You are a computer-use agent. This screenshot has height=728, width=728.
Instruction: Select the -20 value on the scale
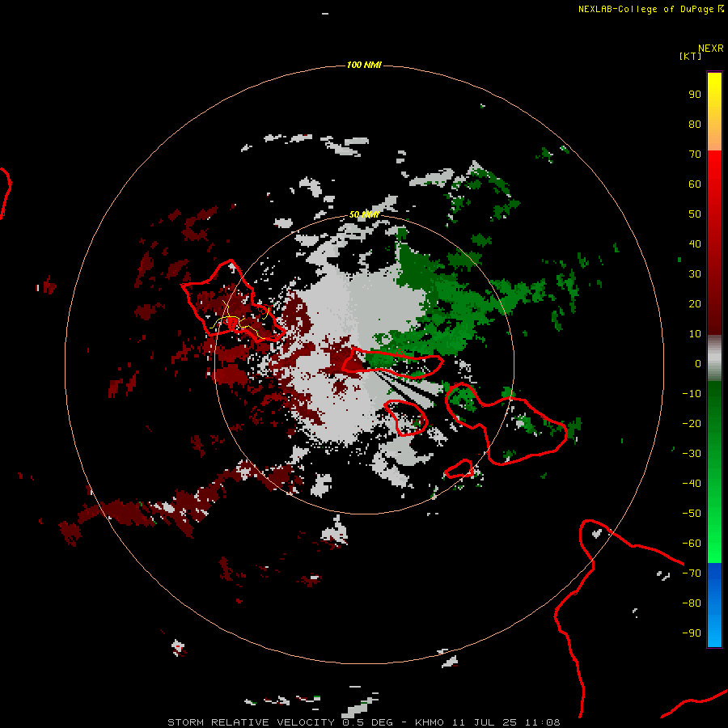pyautogui.click(x=692, y=424)
